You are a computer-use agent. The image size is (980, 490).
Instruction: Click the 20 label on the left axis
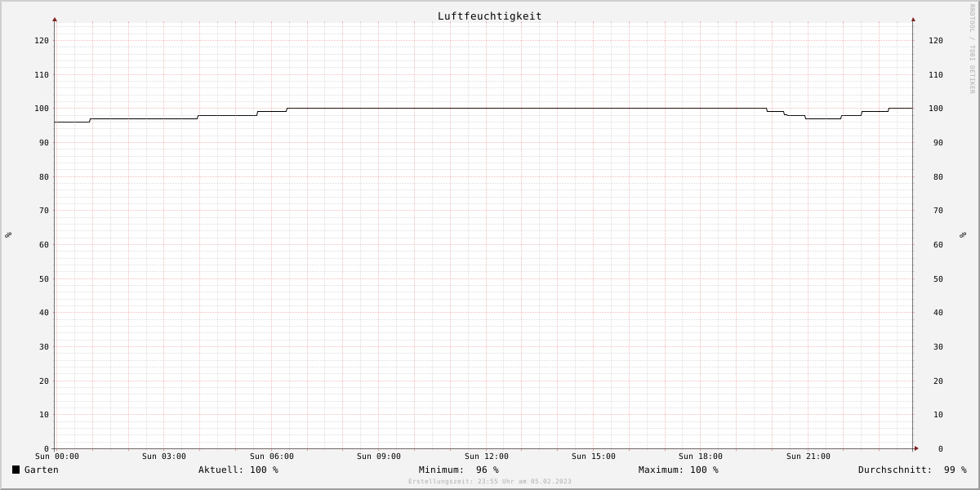coord(44,381)
